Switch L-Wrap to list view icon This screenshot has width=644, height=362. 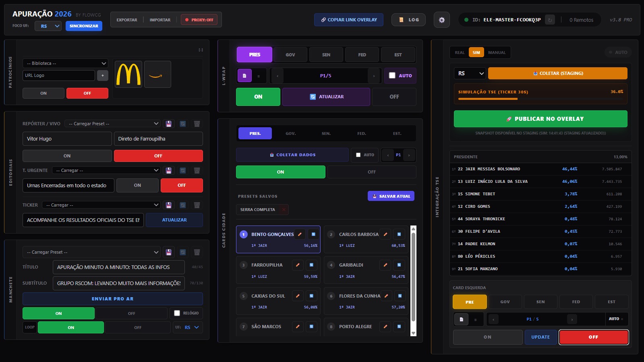point(259,76)
